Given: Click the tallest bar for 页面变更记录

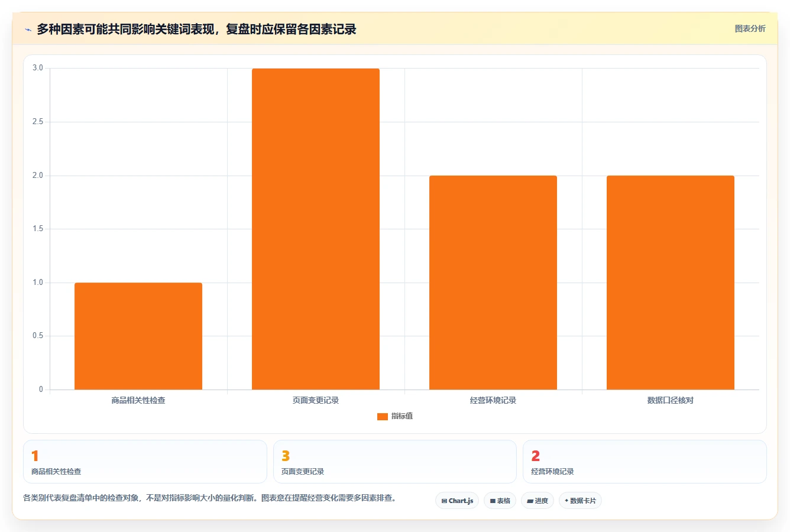Looking at the screenshot, I should [x=316, y=229].
